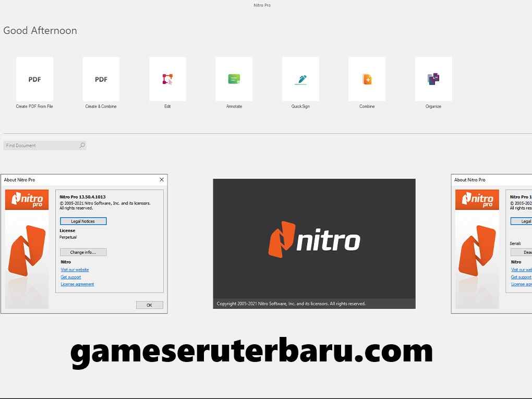Click the splash screen copyright line

point(291,304)
